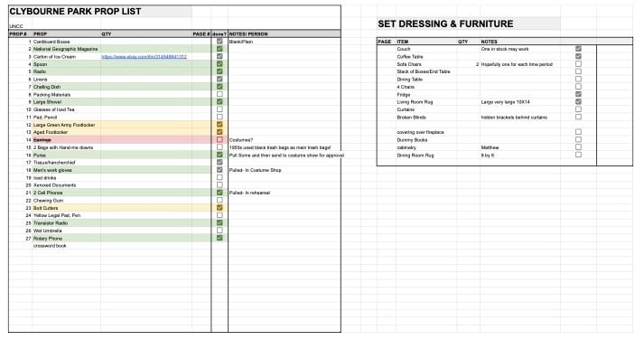Viewport: 644px width, 340px height.
Task: Toggle the Earrings row done checkbox
Action: [219, 140]
